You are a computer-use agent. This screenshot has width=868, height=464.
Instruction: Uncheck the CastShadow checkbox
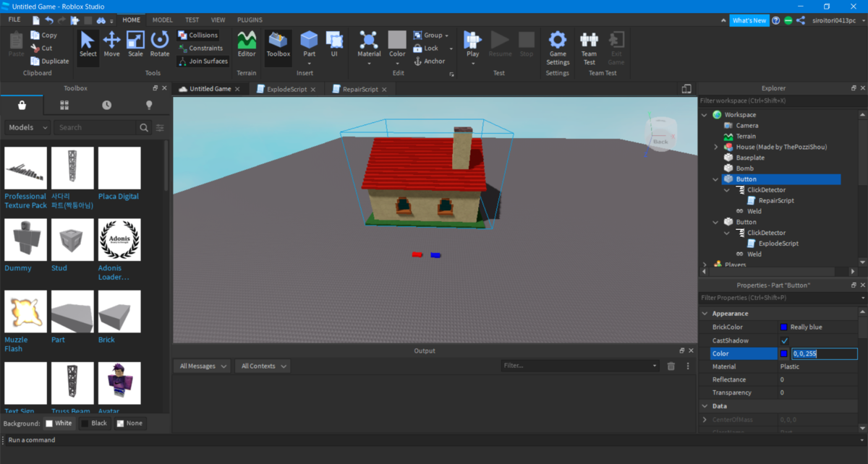[785, 340]
